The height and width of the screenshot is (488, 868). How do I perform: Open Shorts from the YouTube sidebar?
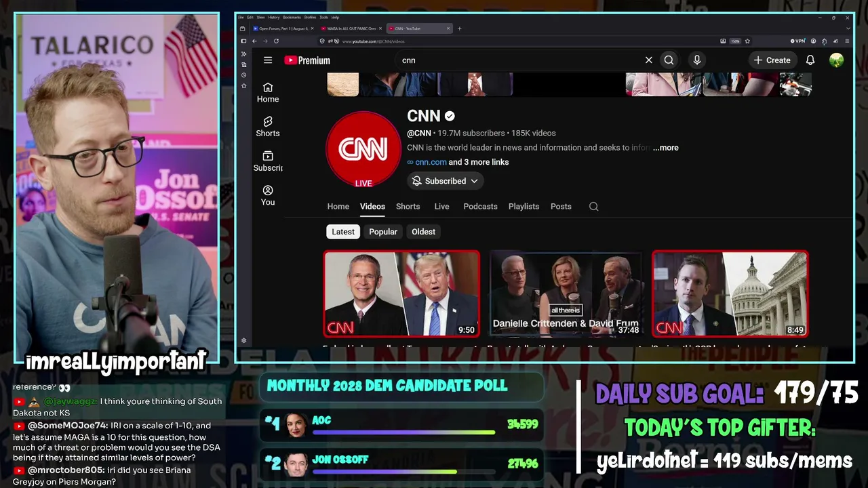268,127
